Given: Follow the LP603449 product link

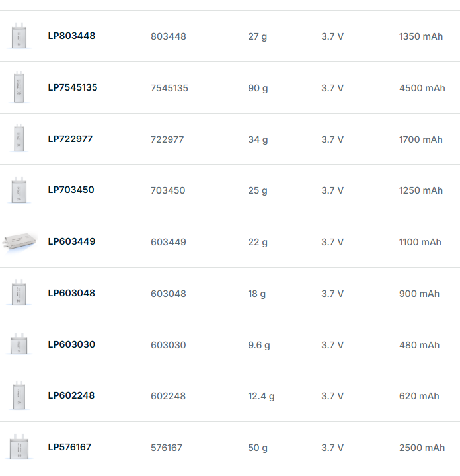Looking at the screenshot, I should 71,241.
